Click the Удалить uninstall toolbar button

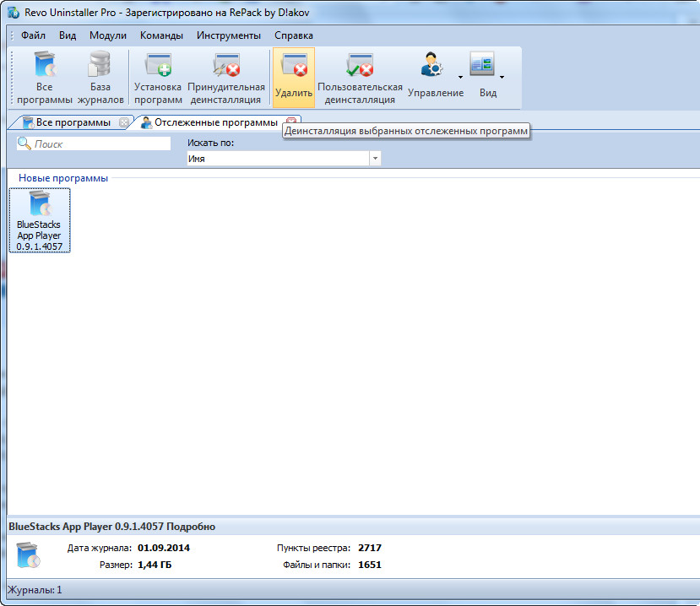(293, 77)
